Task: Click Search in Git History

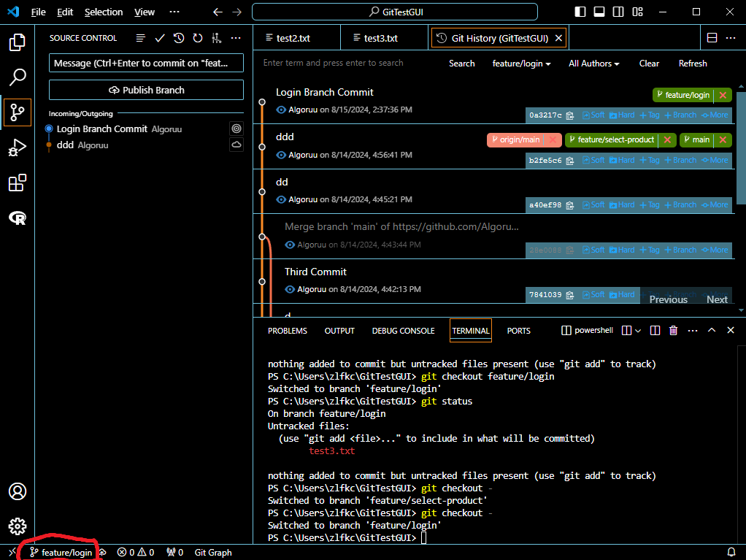Action: [x=461, y=64]
